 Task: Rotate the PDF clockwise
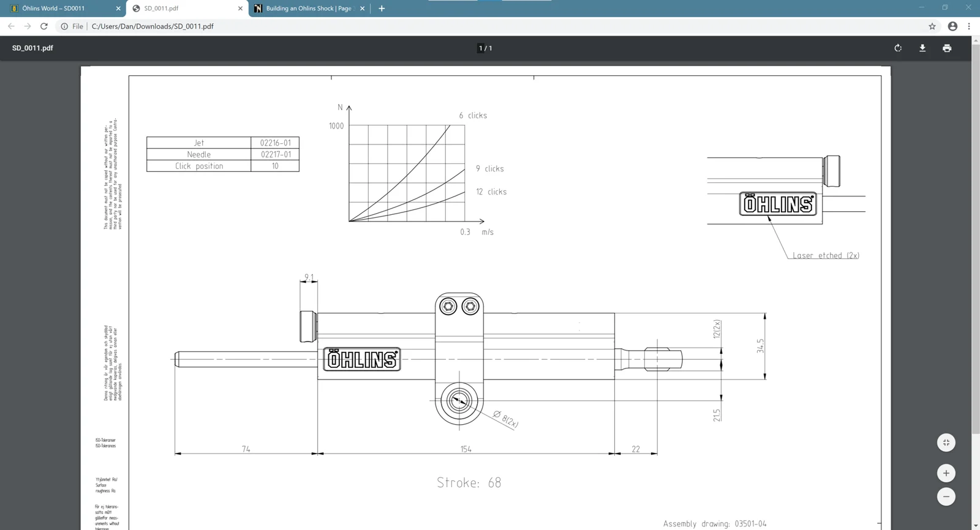(x=898, y=48)
